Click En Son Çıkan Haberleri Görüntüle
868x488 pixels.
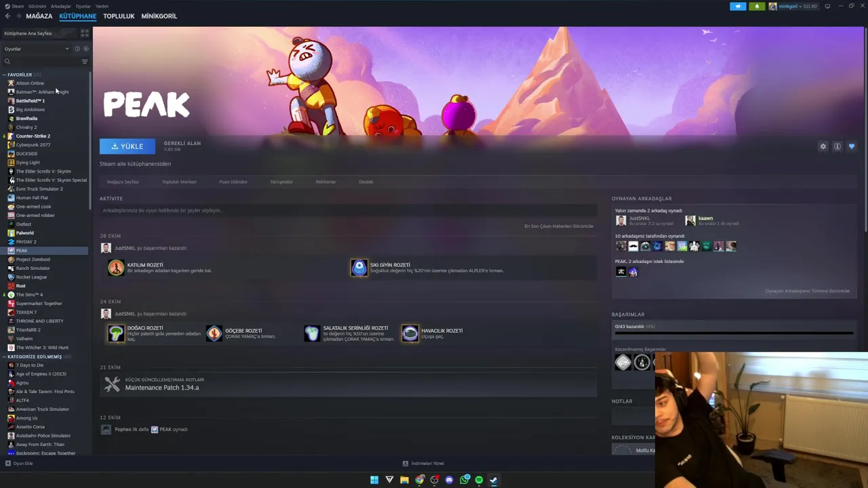pos(559,226)
